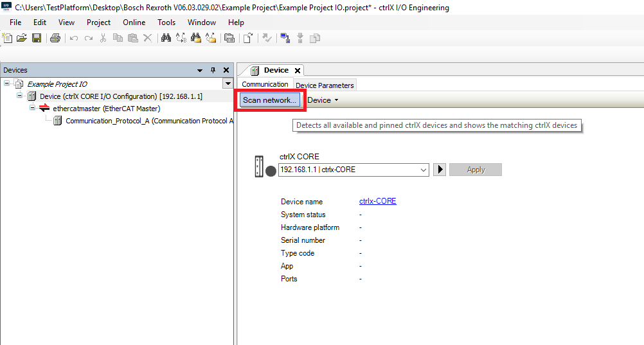The height and width of the screenshot is (345, 644).
Task: Click the Login toolbar icon
Action: [x=285, y=39]
